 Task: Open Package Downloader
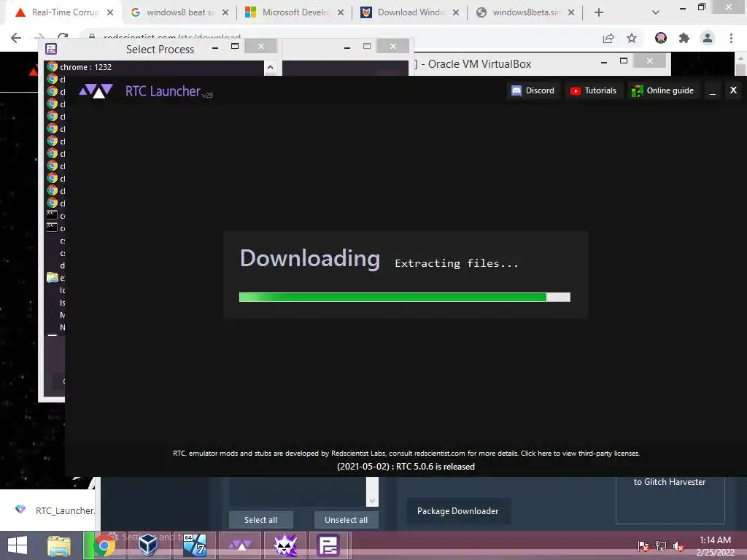(x=458, y=511)
